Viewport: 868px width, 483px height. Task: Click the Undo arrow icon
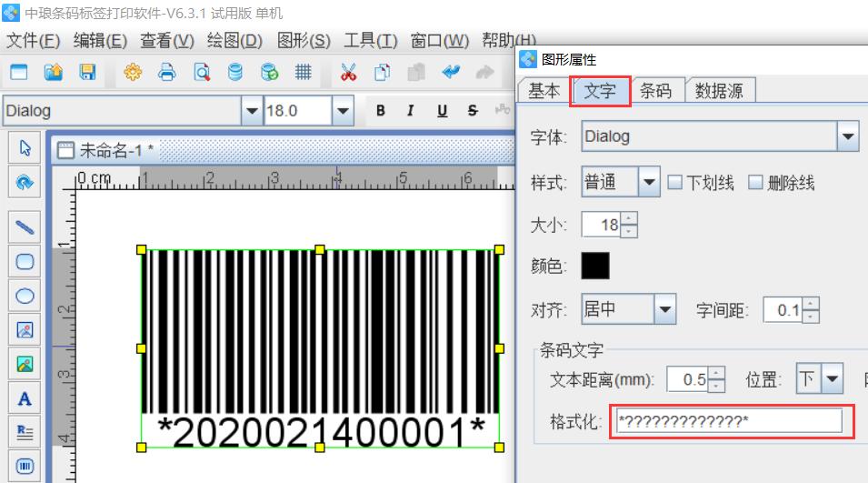tap(451, 72)
